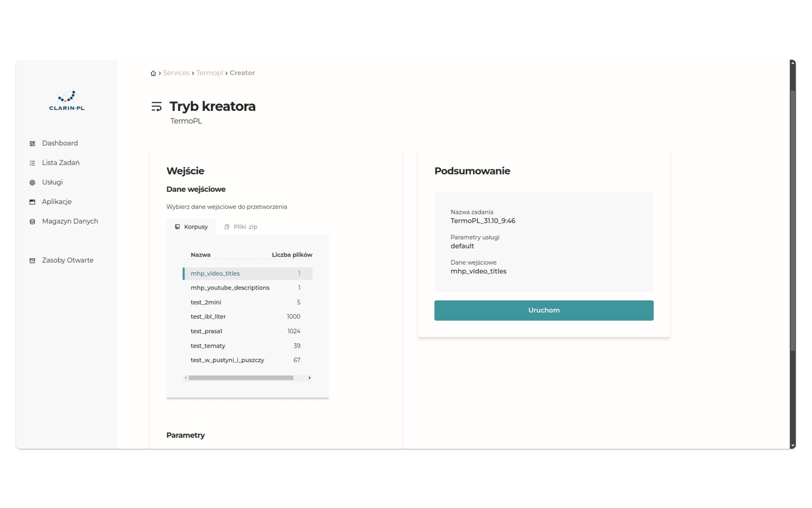The image size is (812, 508).
Task: Select the test_w_pustyni_i_puszczy corpus
Action: coord(247,360)
